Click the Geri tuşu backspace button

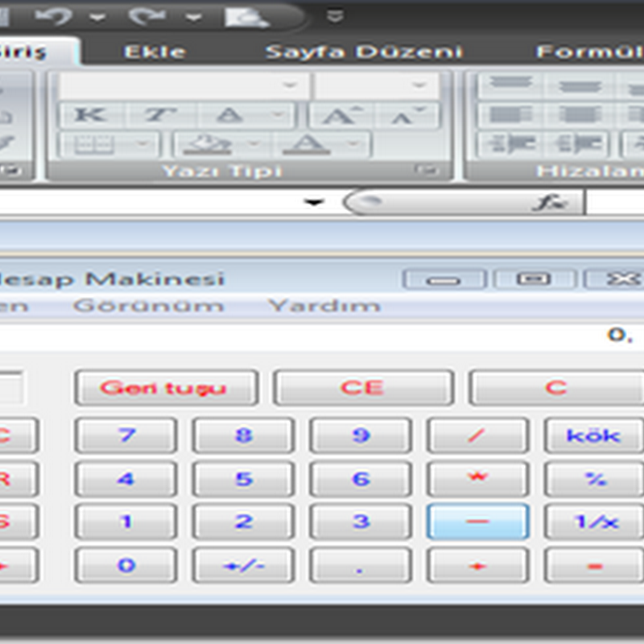(x=166, y=388)
